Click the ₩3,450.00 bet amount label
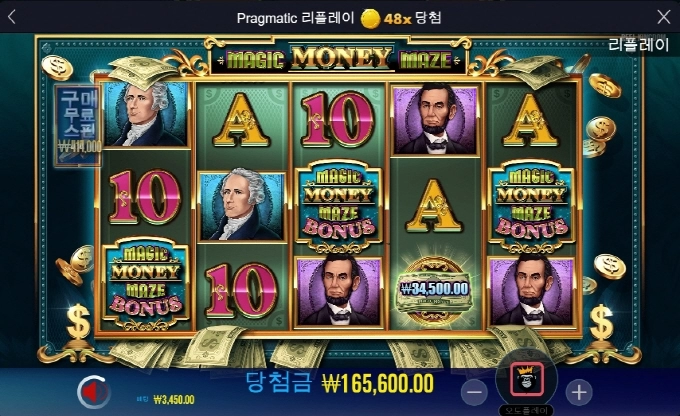 [x=174, y=399]
